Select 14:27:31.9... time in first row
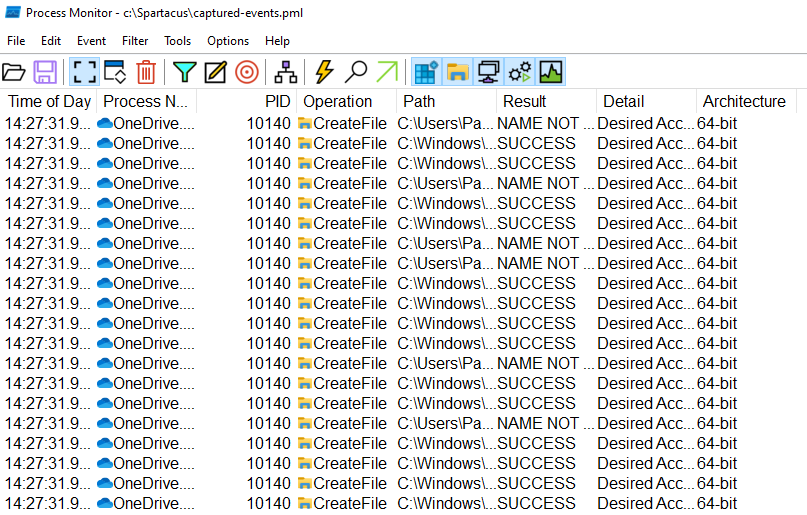Viewport: 807px width, 515px height. point(47,123)
